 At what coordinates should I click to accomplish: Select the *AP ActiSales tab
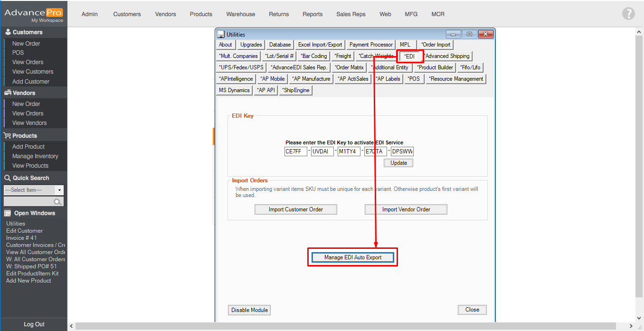pos(353,79)
